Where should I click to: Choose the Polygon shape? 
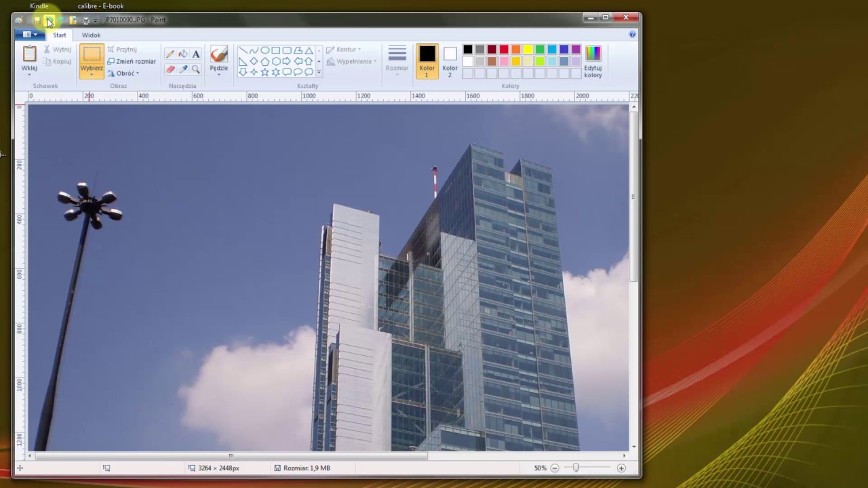point(298,50)
